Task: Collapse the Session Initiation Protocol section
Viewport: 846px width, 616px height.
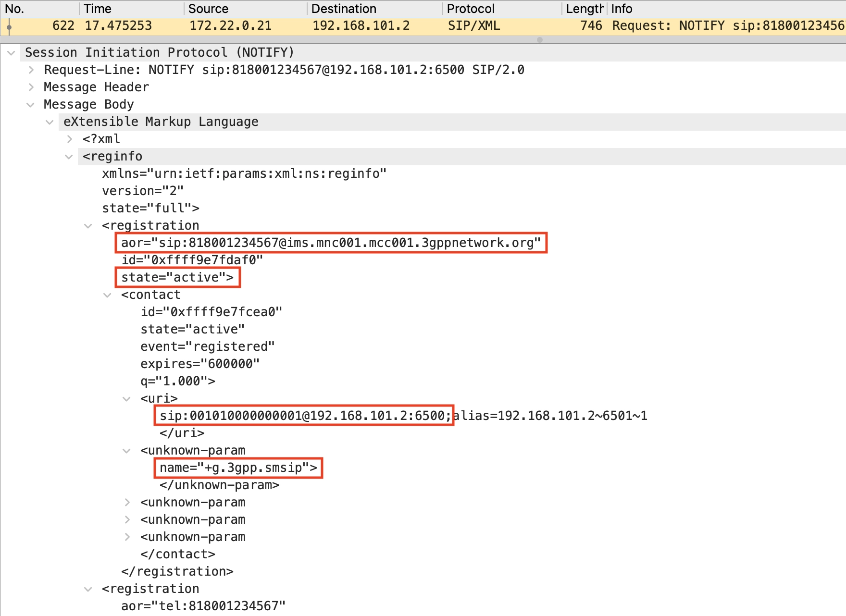Action: pyautogui.click(x=11, y=53)
